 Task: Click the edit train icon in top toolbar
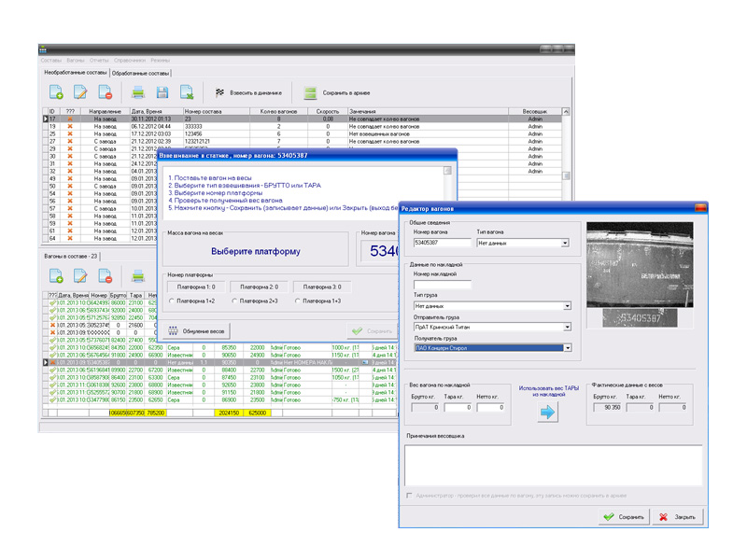(x=81, y=91)
